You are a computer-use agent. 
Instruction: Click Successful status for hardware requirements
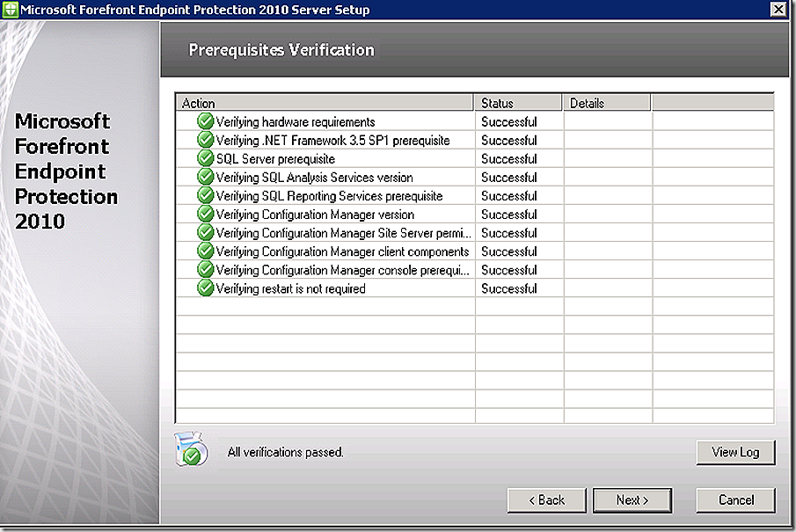pyautogui.click(x=508, y=122)
